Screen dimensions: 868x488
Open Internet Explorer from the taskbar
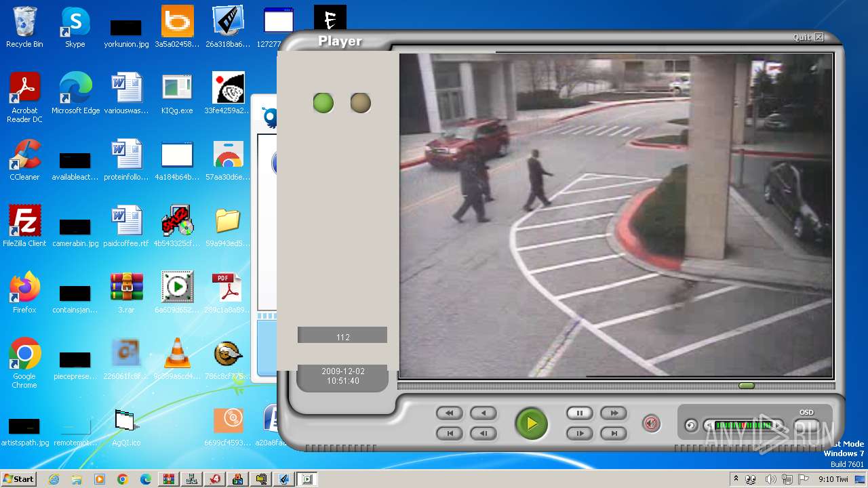[54, 479]
